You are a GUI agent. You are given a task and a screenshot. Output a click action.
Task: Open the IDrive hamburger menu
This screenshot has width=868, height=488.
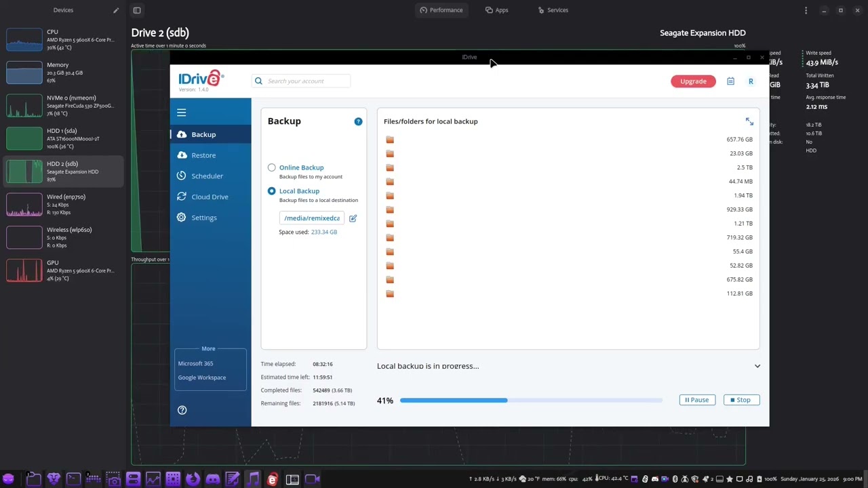pos(181,113)
